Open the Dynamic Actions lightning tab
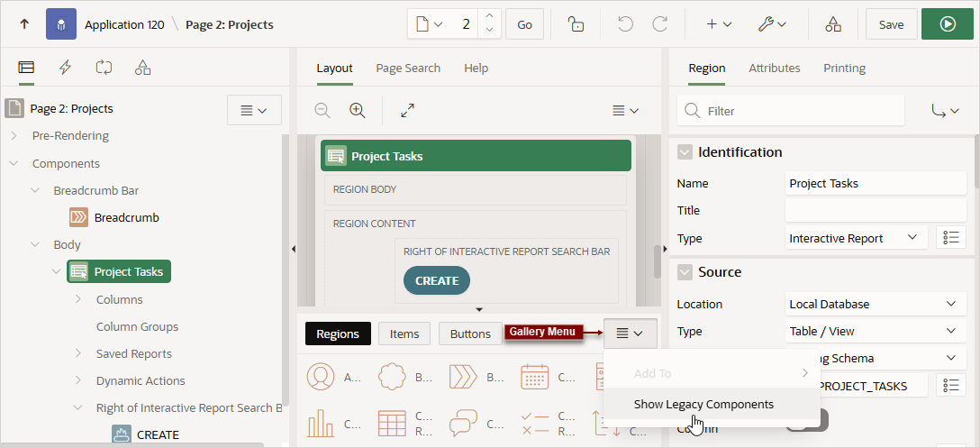The height and width of the screenshot is (448, 980). (x=65, y=68)
